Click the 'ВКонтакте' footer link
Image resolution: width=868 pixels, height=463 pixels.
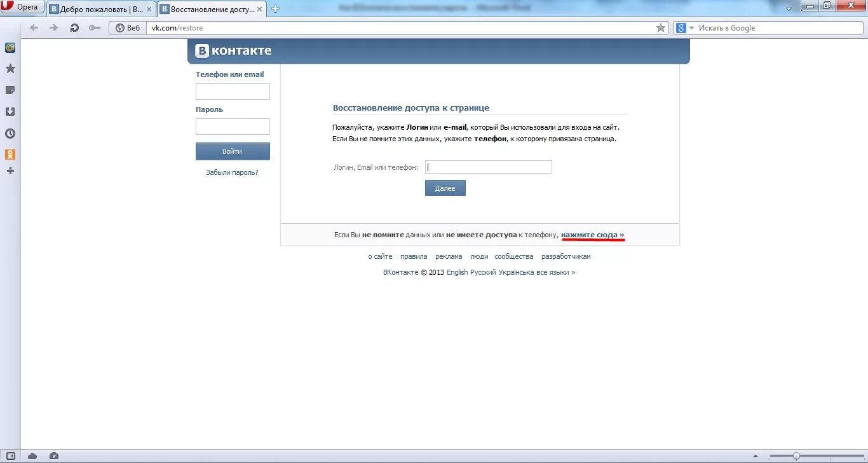pos(400,272)
